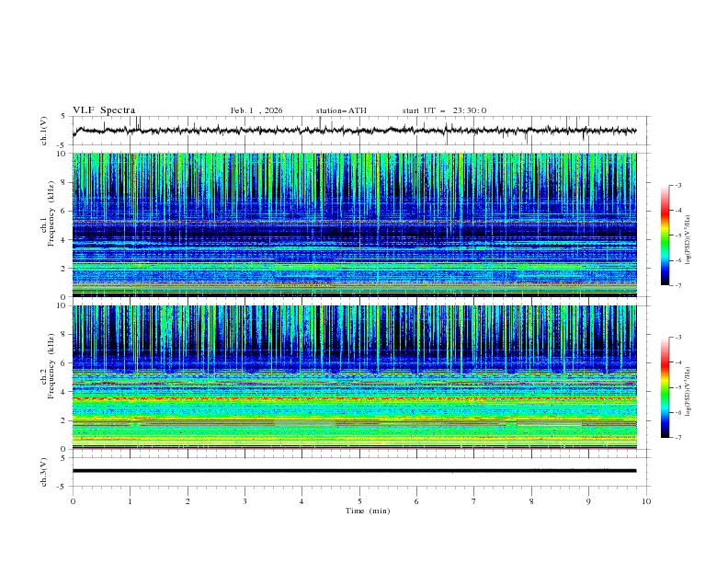Screen dimensions: 728x563
Task: Click inside the ch.1 spectrogram panel
Action: point(355,224)
